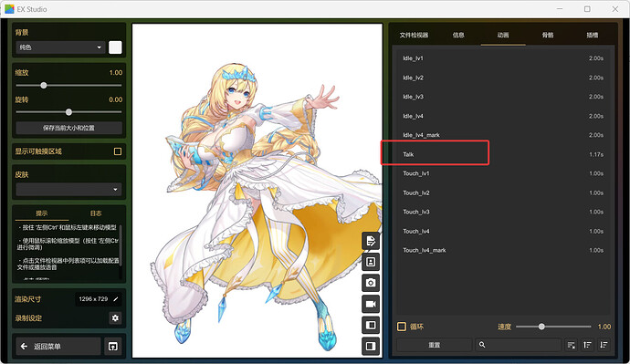Click the zoom value 1.00 beside 缩放
Viewport: 630px width, 364px height.
pos(116,73)
